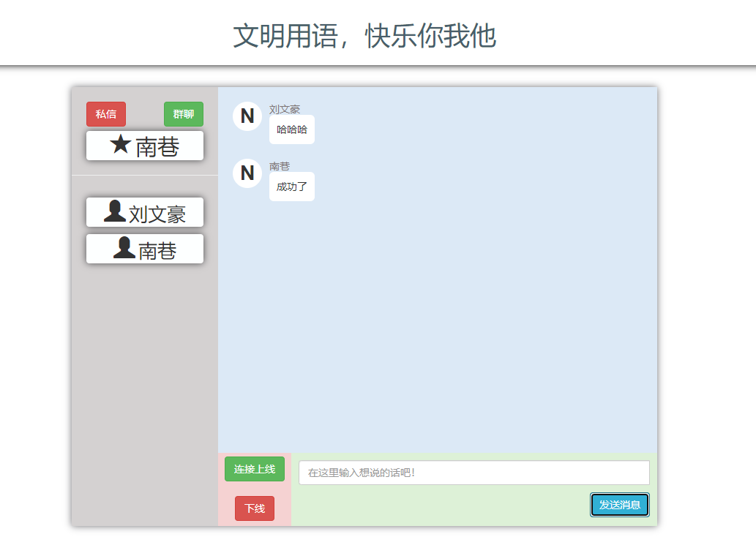Click 南巷's circular N avatar in the chat
This screenshot has height=556, width=756.
(x=247, y=173)
